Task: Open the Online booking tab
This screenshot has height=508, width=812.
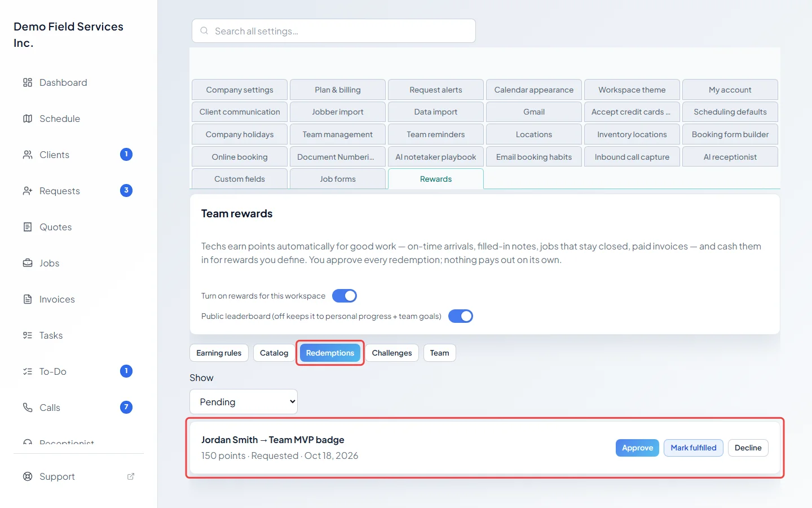Action: point(240,157)
